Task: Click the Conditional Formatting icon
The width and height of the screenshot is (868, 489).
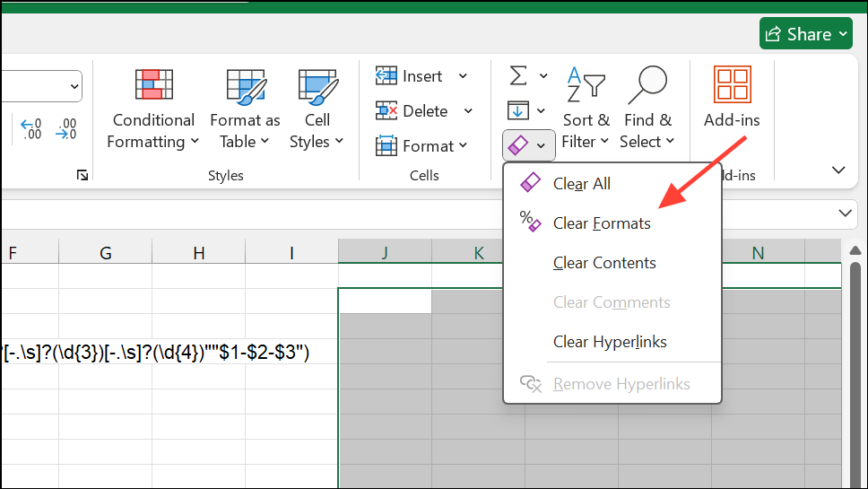Action: (x=152, y=86)
